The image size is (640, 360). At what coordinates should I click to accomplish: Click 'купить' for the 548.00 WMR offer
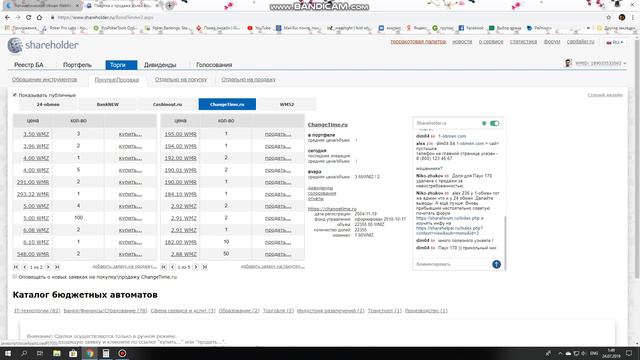pyautogui.click(x=130, y=254)
